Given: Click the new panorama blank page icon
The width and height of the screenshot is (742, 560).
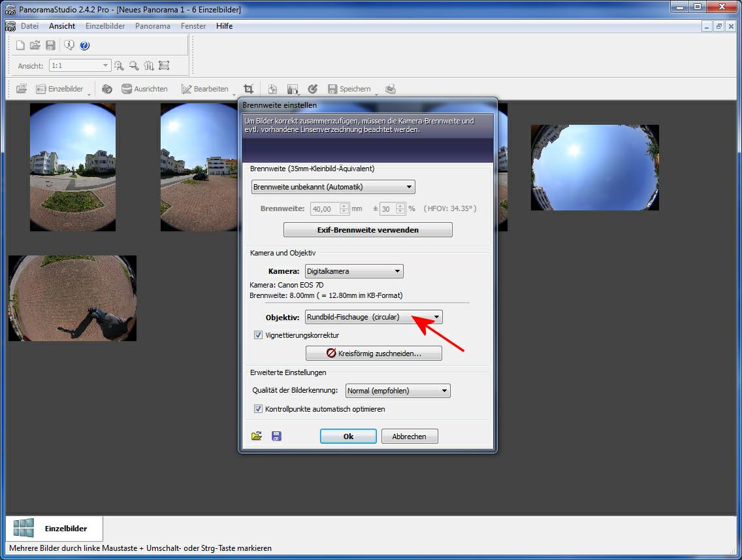Looking at the screenshot, I should 20,46.
